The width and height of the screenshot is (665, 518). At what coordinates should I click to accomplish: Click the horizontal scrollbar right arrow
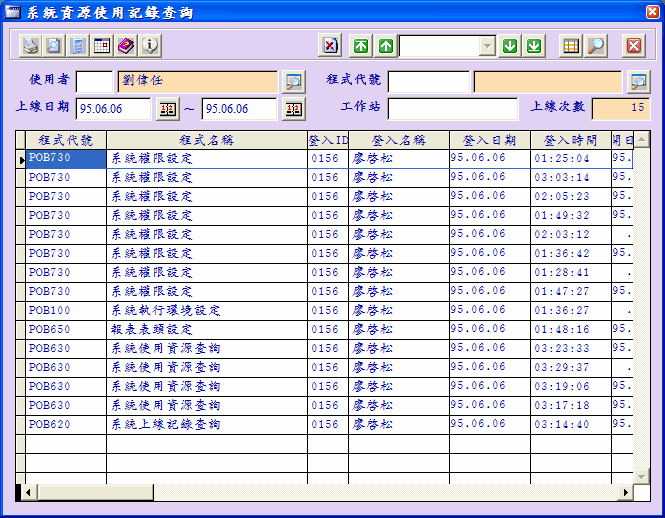pos(626,492)
